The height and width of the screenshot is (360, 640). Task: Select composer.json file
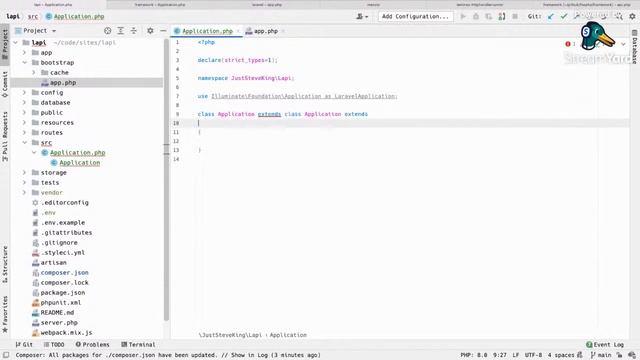(x=64, y=273)
